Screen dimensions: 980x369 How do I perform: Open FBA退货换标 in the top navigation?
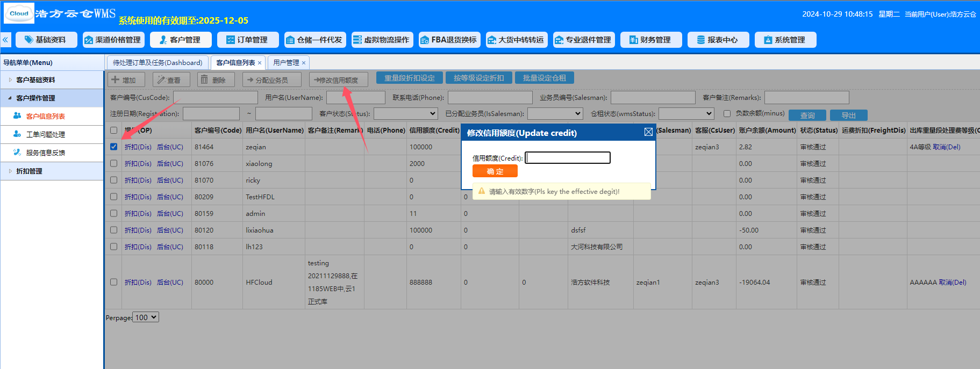[x=449, y=40]
